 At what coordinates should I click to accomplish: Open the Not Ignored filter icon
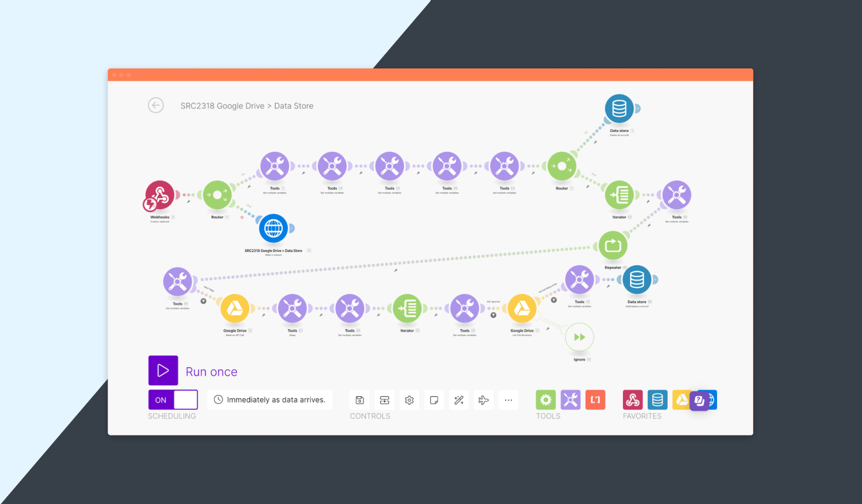494,315
